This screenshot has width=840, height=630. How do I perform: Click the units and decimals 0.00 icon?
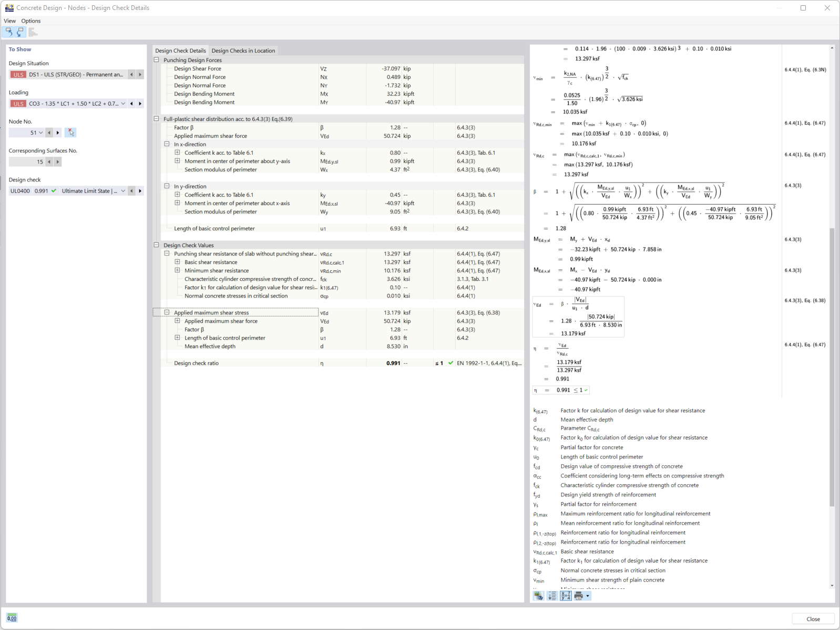[x=12, y=618]
